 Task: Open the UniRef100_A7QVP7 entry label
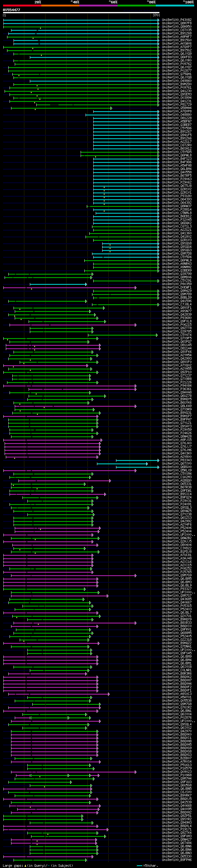(177, 47)
